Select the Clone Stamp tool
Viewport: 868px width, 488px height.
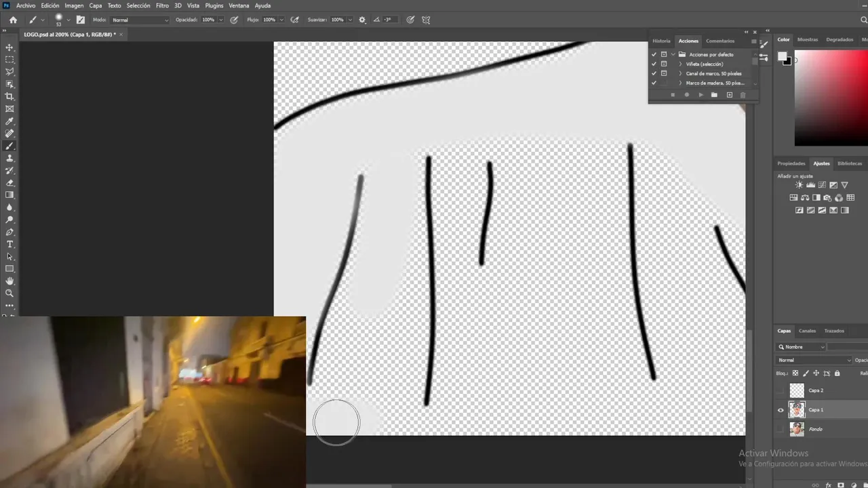(x=9, y=158)
